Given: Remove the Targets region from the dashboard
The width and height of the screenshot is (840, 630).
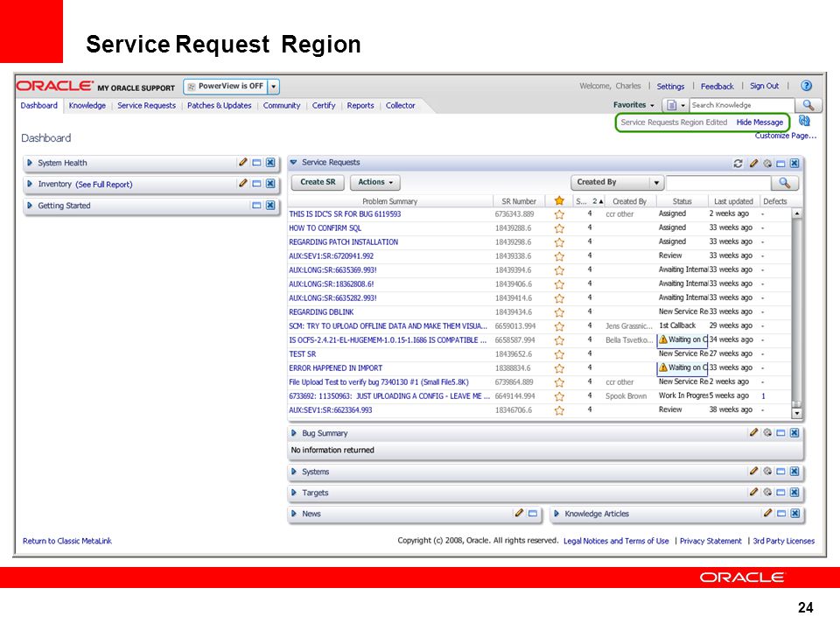Looking at the screenshot, I should pos(794,493).
